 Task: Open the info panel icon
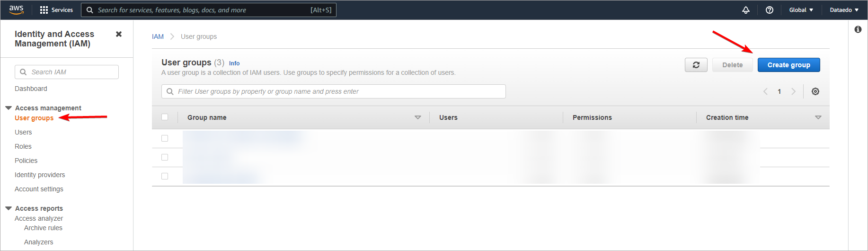[x=858, y=29]
